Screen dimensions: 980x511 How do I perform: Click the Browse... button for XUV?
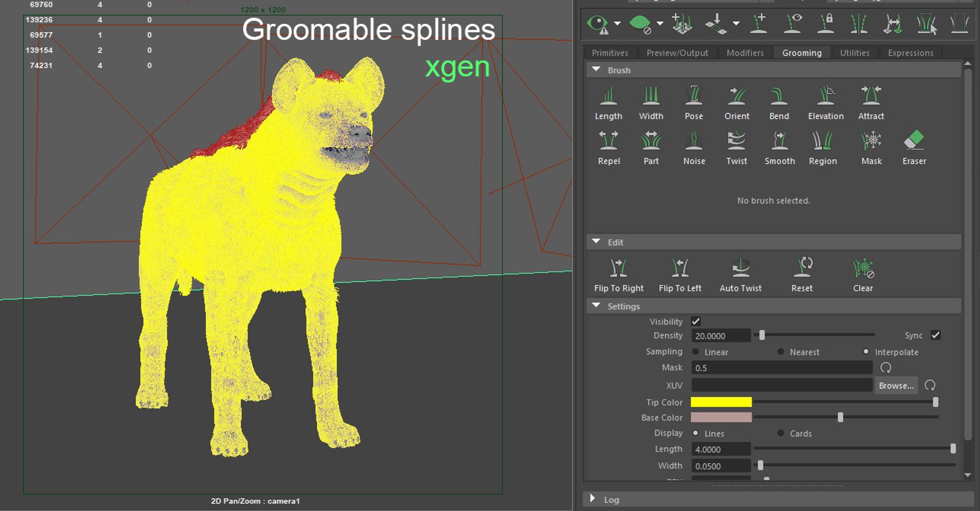click(896, 385)
